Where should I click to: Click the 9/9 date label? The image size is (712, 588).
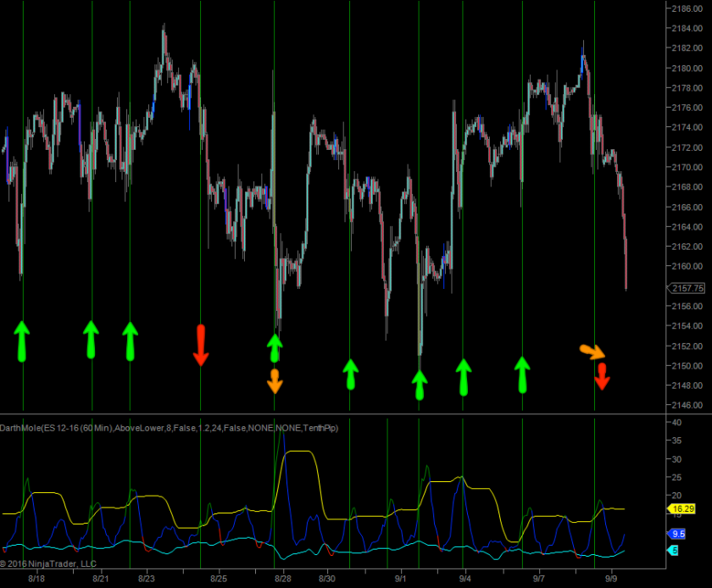coord(611,579)
